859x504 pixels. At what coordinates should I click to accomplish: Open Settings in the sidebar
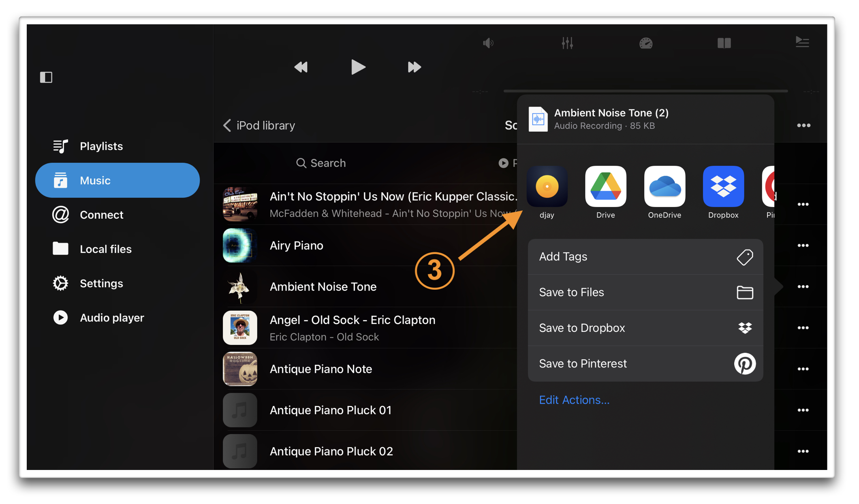click(118, 283)
